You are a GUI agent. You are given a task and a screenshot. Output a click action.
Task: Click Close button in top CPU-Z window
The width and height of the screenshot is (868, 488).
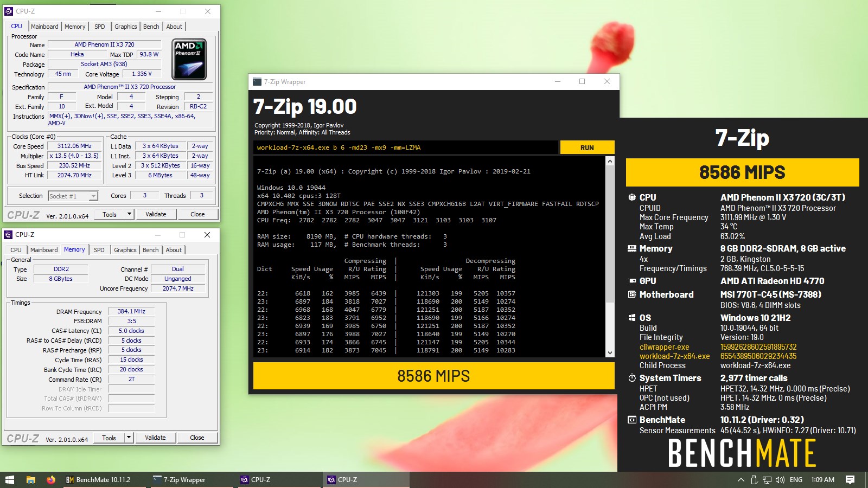[197, 214]
